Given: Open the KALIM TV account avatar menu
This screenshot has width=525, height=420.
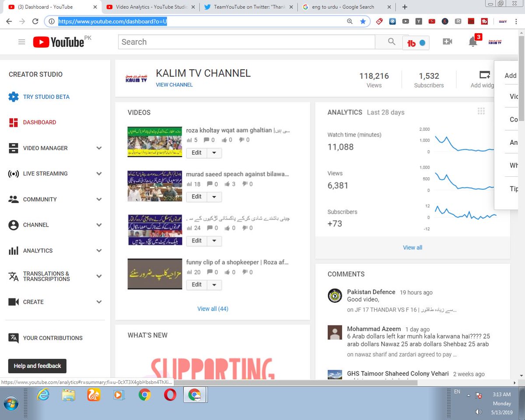Looking at the screenshot, I should (x=495, y=42).
